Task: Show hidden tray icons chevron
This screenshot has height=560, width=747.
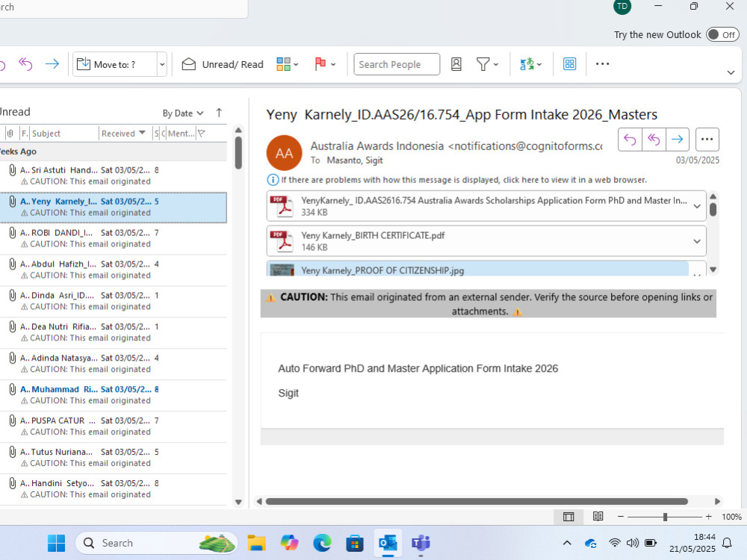Action: point(567,543)
